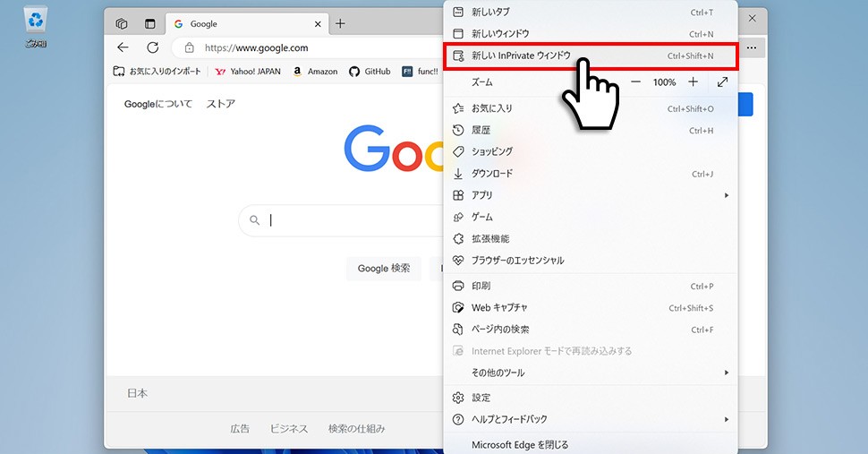The image size is (868, 454).
Task: Select 新しい InPrivate ウィンドウ menu item
Action: tap(591, 56)
